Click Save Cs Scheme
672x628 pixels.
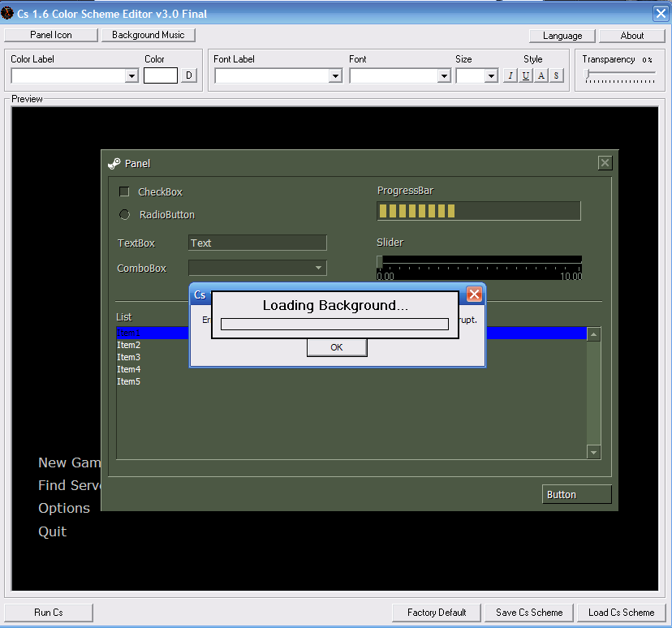coord(529,613)
